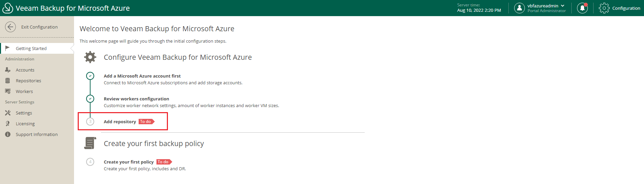Image resolution: width=644 pixels, height=184 pixels.
Task: Click the Add repository step link
Action: tap(120, 122)
